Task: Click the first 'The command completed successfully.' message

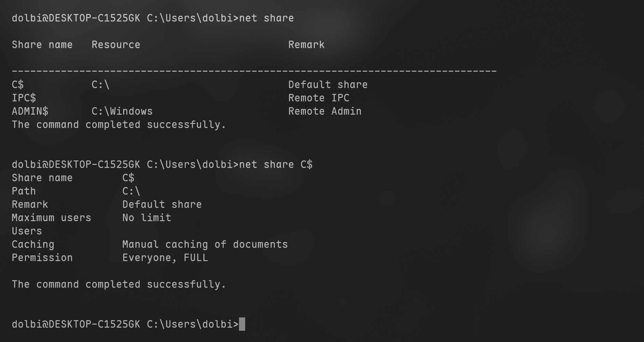Action: click(119, 125)
